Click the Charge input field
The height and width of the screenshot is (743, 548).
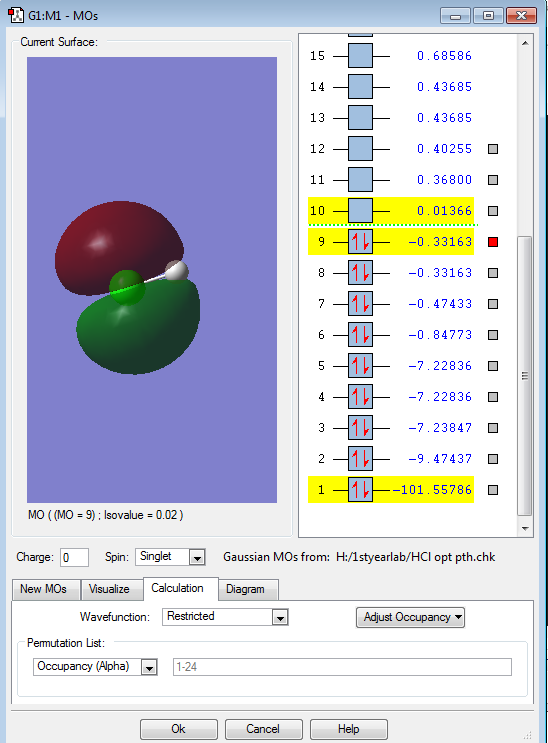click(x=74, y=557)
